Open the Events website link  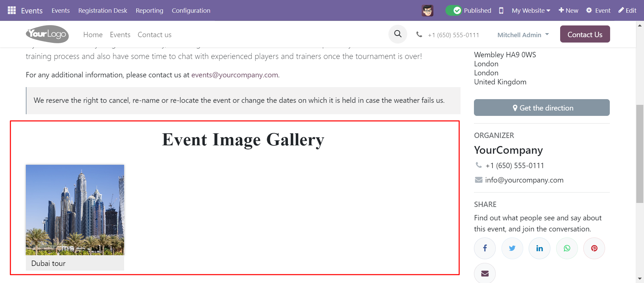tap(120, 34)
